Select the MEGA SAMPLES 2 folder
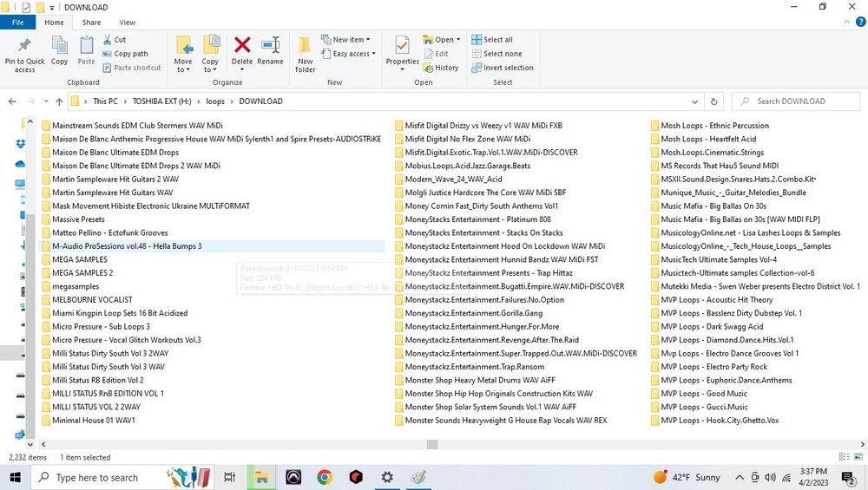 pos(82,272)
